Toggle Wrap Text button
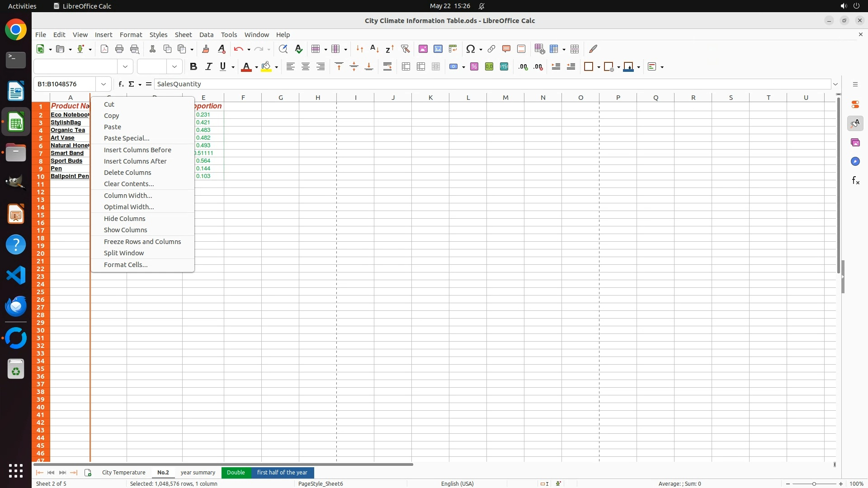This screenshot has width=868, height=488. tap(387, 67)
